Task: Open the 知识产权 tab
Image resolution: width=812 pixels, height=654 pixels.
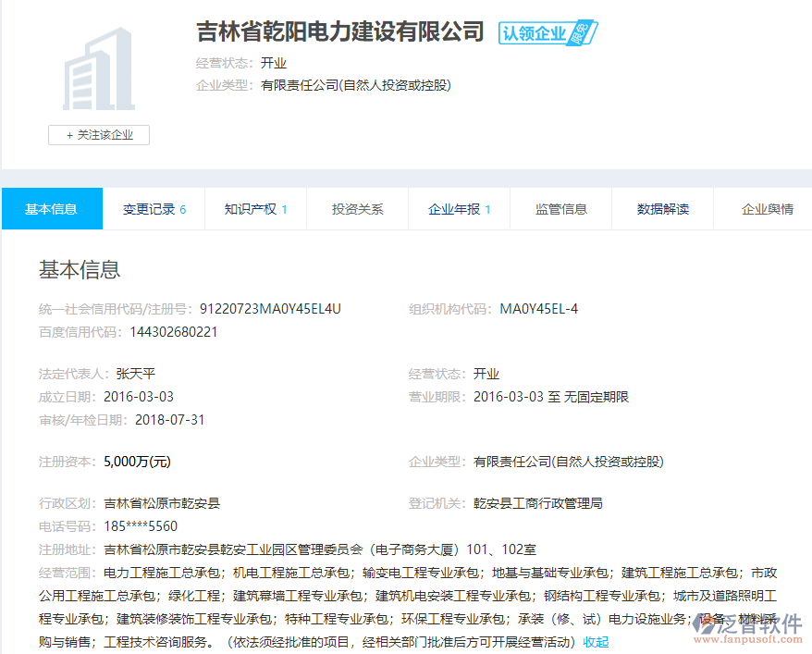Action: (x=255, y=209)
